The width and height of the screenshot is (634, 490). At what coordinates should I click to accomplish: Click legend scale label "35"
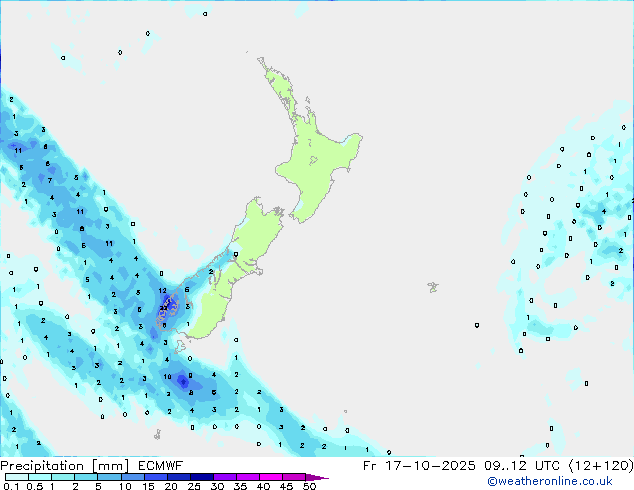tap(240, 486)
